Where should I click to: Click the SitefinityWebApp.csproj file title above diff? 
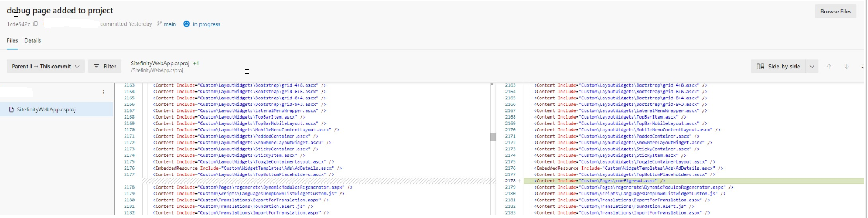click(161, 63)
